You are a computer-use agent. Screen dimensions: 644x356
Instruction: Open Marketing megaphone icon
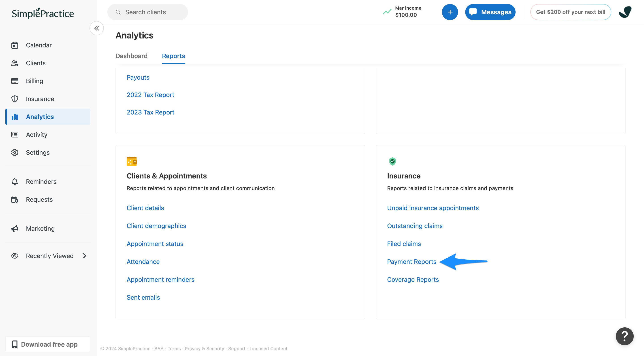[15, 229]
